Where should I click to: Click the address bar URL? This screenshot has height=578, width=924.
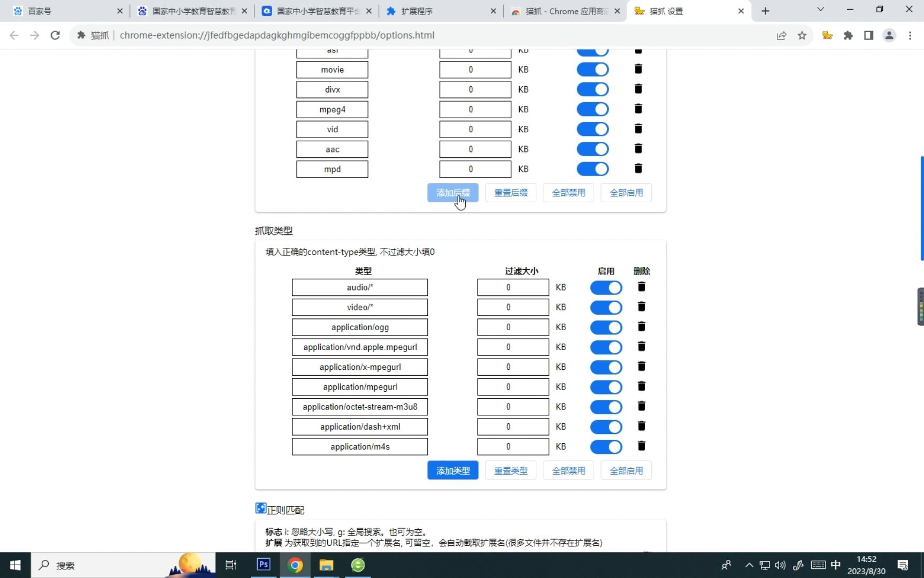(277, 35)
